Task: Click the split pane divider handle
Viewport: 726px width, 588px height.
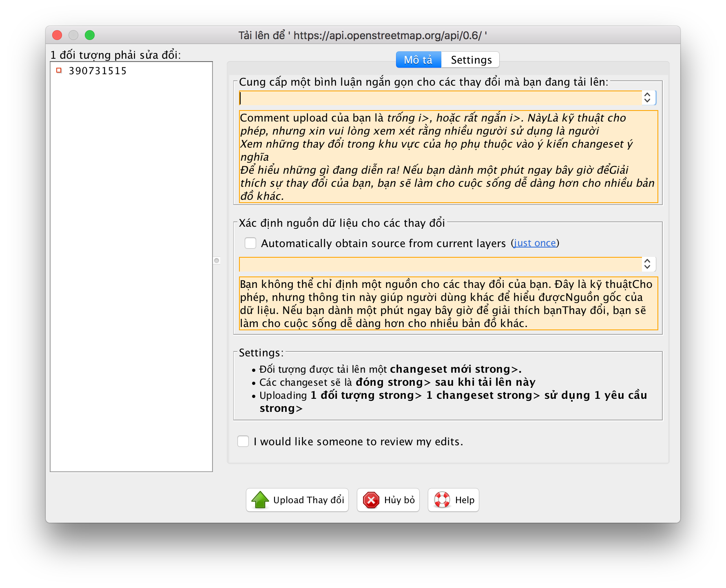Action: pos(217,261)
